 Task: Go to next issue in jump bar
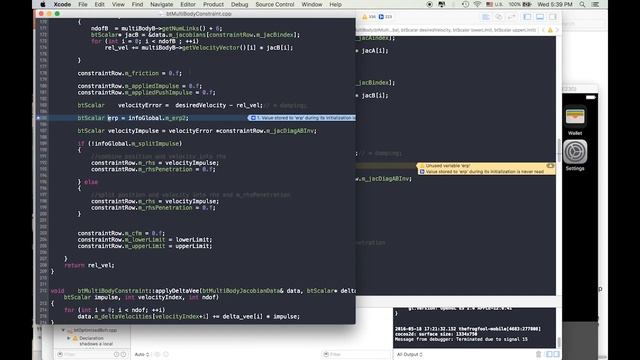tap(556, 30)
